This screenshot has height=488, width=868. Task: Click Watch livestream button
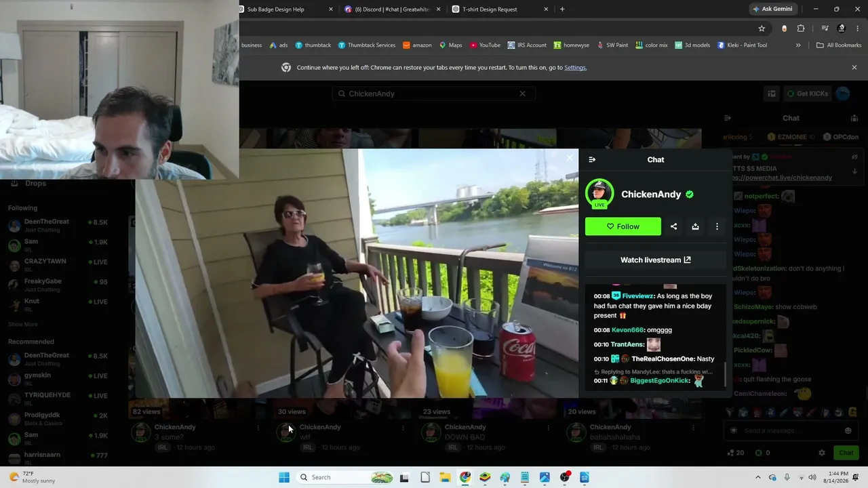(x=655, y=260)
